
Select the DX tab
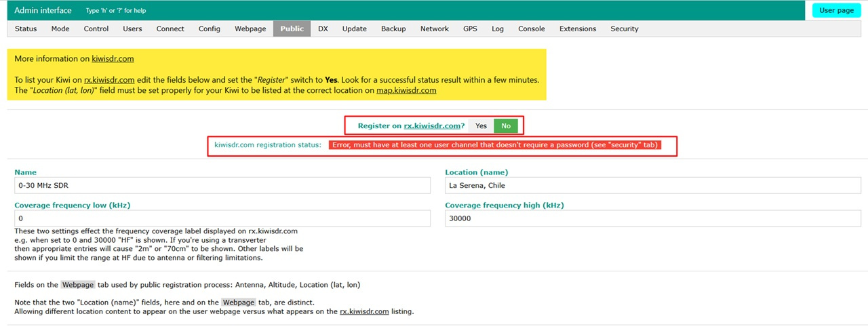[x=323, y=28]
